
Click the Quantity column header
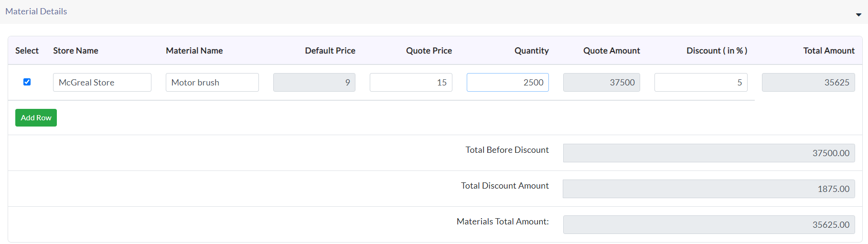coord(531,51)
